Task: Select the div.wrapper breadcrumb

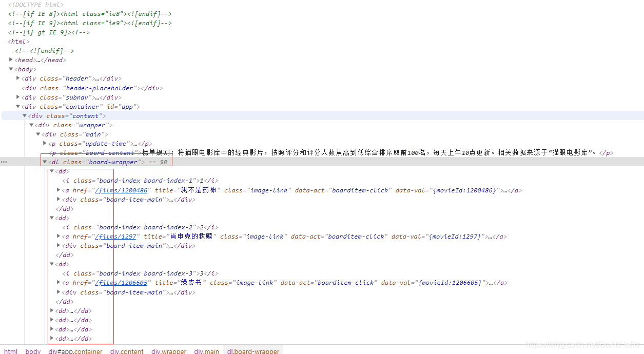Action: tap(169, 351)
